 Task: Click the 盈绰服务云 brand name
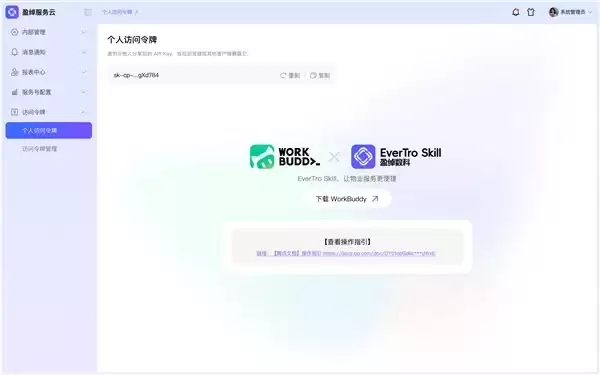tap(38, 12)
